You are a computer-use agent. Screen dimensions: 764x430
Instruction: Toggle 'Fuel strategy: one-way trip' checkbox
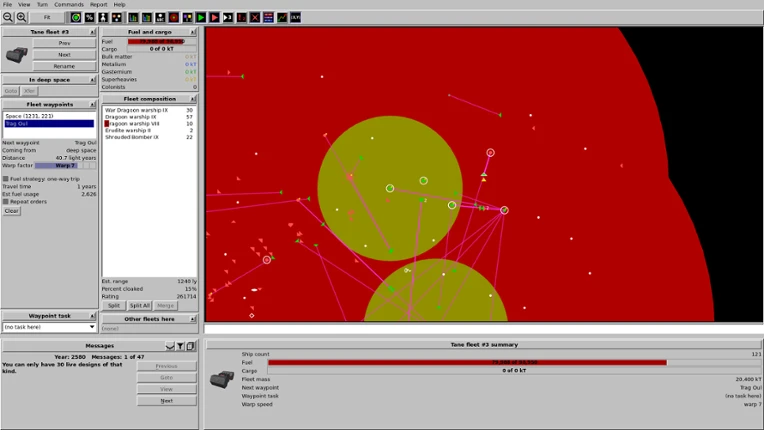pyautogui.click(x=6, y=179)
